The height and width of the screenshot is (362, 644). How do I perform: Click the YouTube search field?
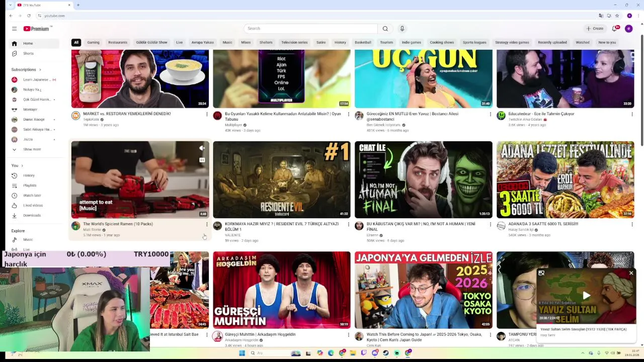(x=310, y=29)
